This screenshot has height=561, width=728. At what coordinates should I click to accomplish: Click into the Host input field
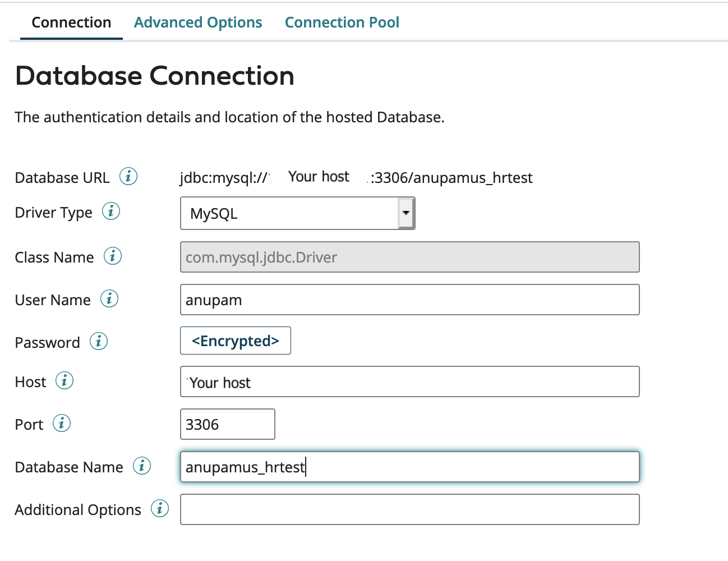tap(410, 381)
